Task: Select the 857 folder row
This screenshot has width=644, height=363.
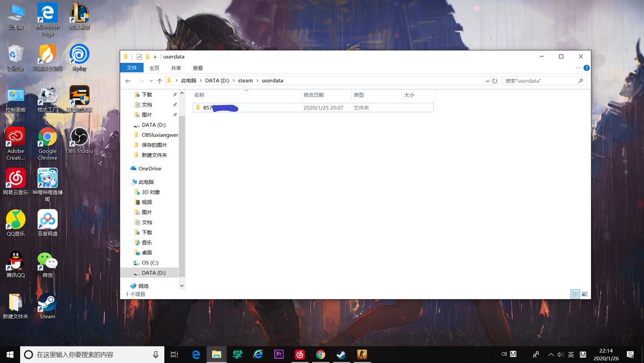Action: (313, 108)
